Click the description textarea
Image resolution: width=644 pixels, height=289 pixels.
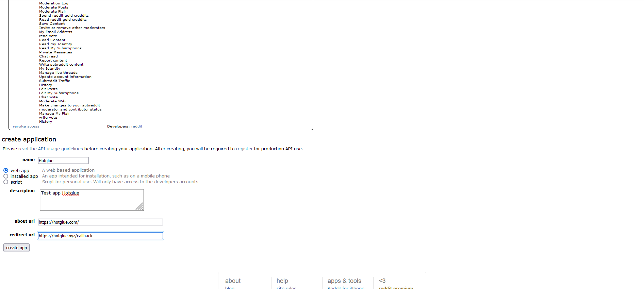click(x=92, y=200)
